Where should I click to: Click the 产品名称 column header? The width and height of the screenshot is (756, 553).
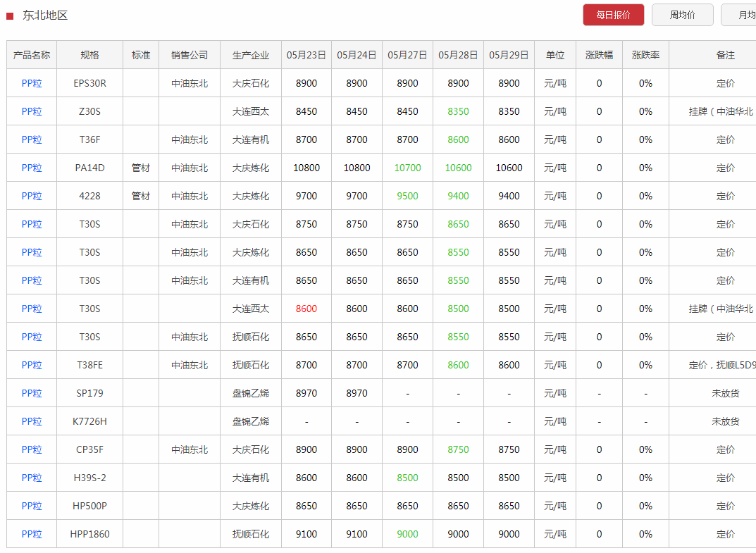[32, 55]
